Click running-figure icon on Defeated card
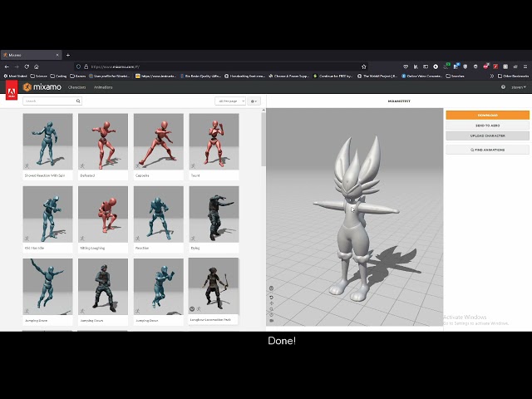 pos(82,166)
